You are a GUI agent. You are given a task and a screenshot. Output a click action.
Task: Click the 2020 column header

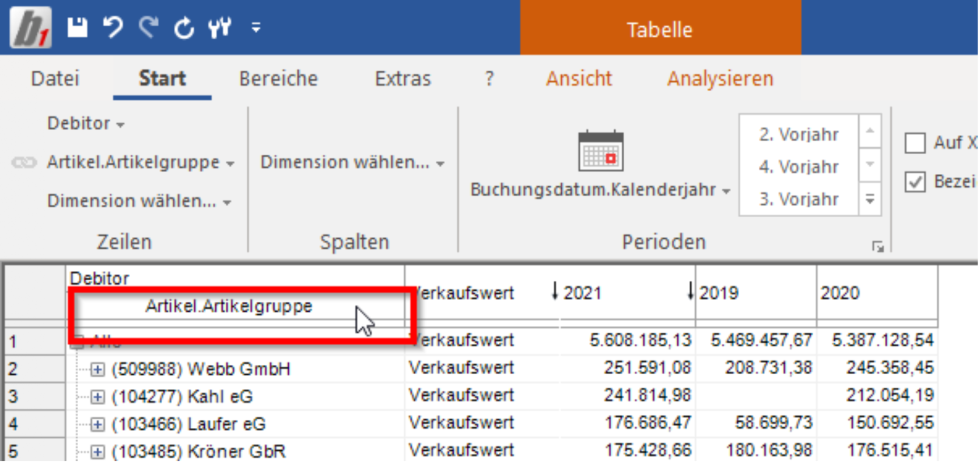877,293
